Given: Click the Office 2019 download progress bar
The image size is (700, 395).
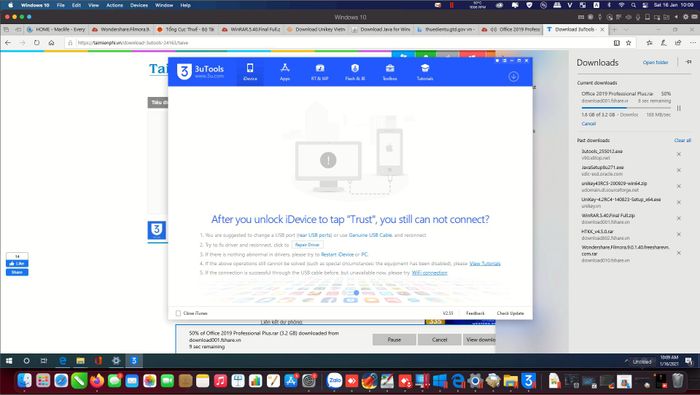Looking at the screenshot, I should (626, 108).
